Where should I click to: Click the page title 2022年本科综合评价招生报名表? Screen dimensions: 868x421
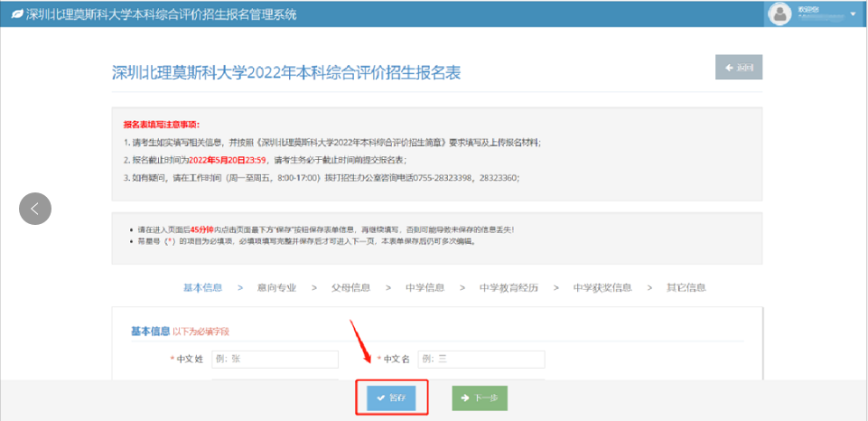[286, 72]
